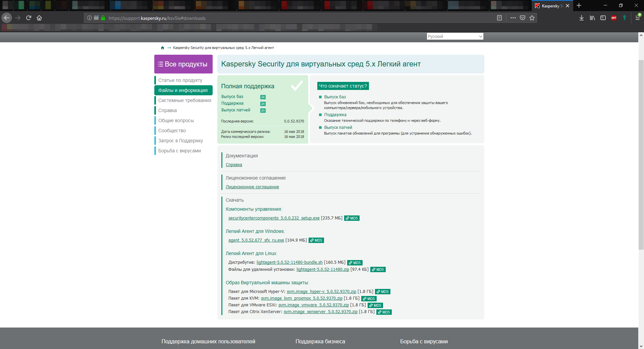Screen dimensions: 644x349
Task: Click the Полная поддержка status heading
Action: pos(248,86)
